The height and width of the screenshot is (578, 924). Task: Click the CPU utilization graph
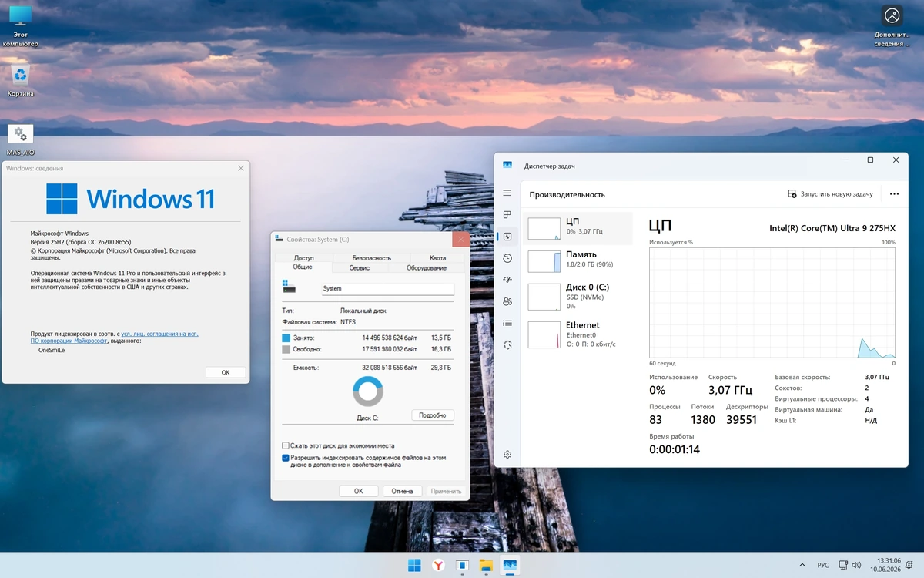click(x=772, y=303)
